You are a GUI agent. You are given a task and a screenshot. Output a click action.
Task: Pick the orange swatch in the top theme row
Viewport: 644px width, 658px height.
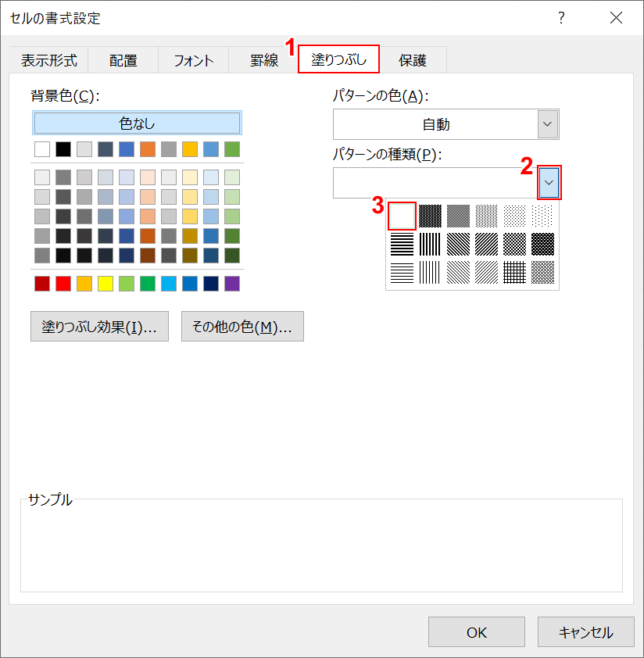click(148, 149)
